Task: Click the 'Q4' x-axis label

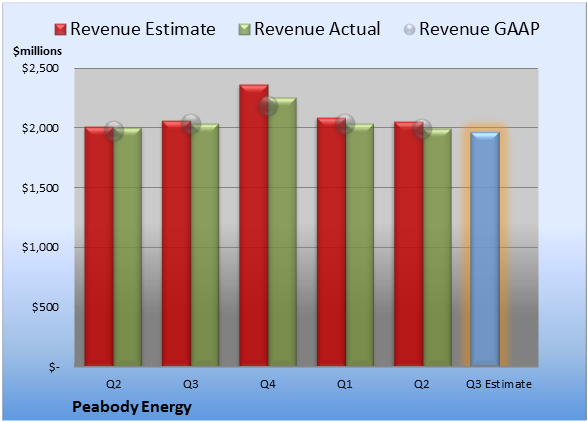Action: (x=268, y=384)
